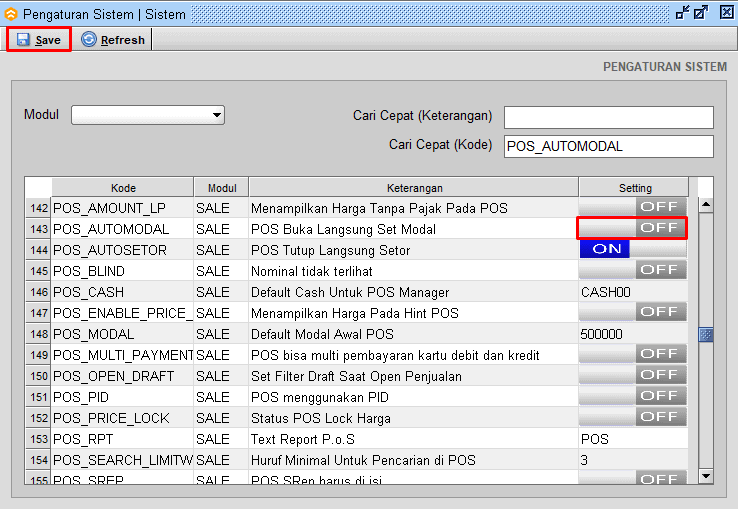Select row header 148

coord(38,334)
